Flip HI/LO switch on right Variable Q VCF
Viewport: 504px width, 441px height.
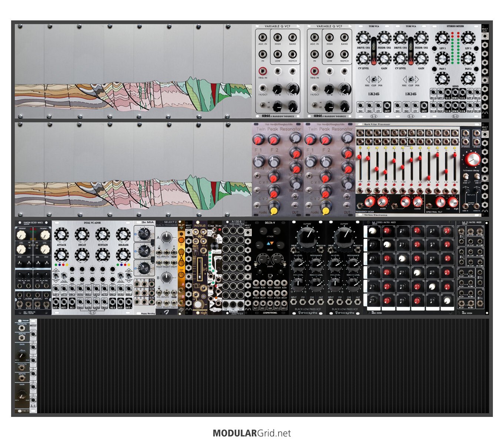pyautogui.click(x=314, y=105)
